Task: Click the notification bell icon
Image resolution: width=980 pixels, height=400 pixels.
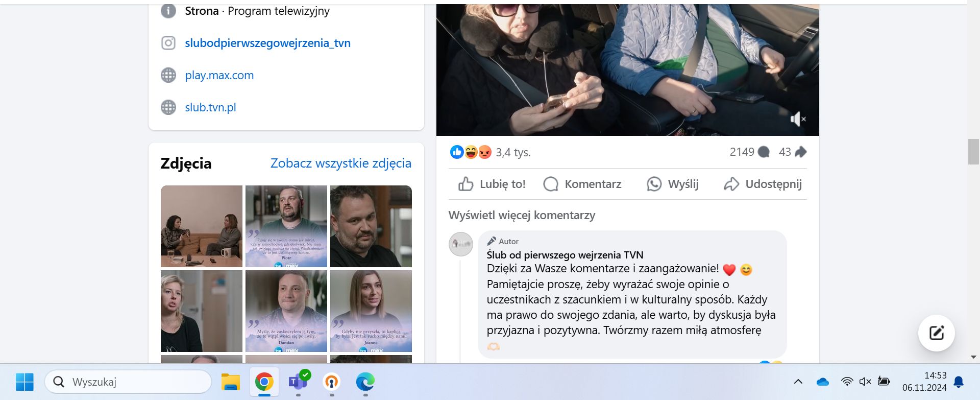Action: click(x=959, y=382)
